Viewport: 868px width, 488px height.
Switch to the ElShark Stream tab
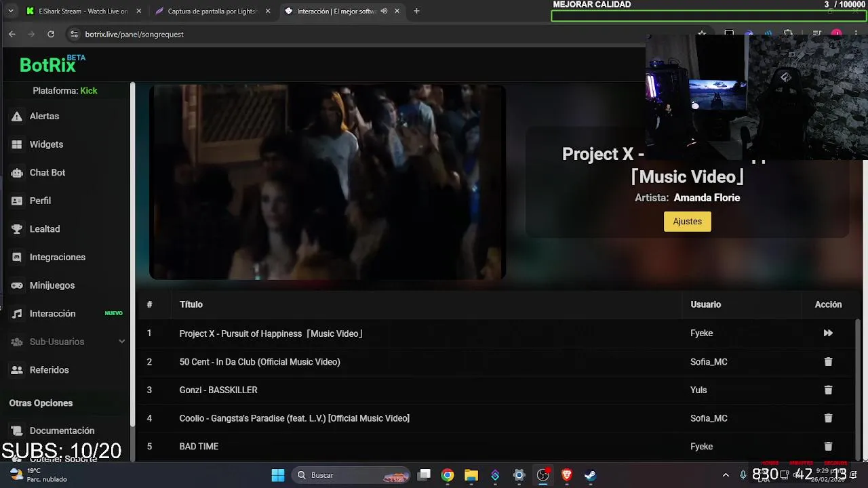coord(83,11)
